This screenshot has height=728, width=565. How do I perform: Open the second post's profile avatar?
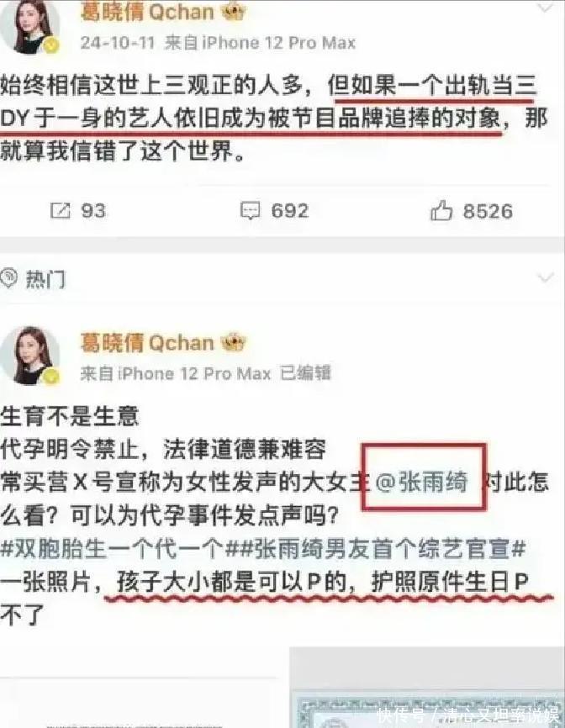pos(29,356)
